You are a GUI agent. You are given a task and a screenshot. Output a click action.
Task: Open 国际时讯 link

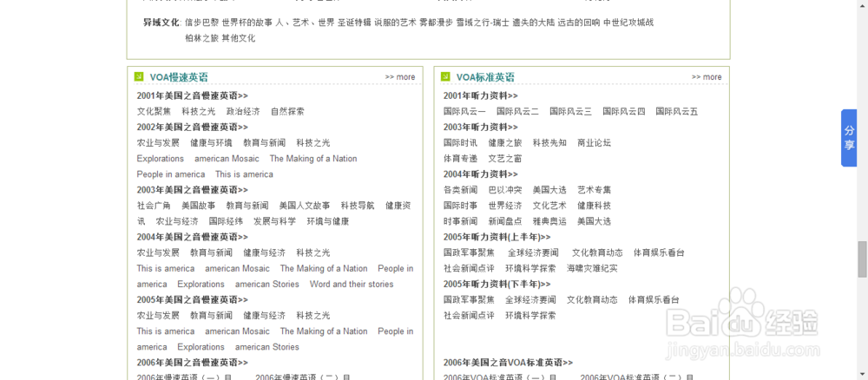pos(461,142)
